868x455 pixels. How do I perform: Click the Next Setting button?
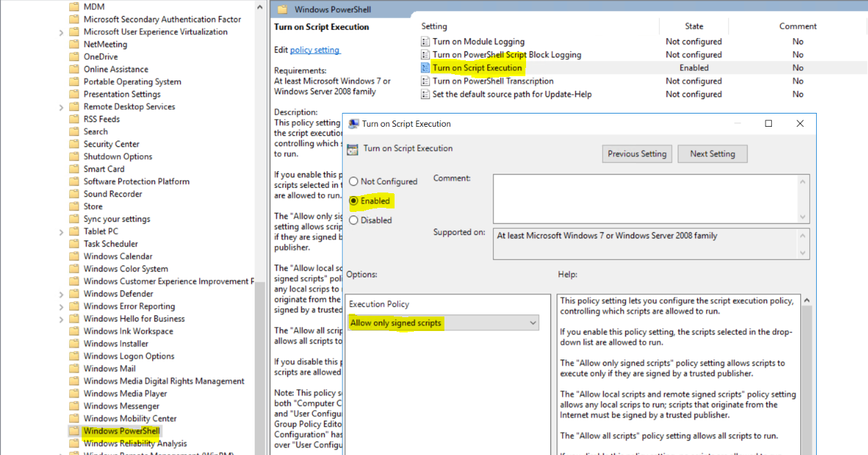(x=712, y=154)
